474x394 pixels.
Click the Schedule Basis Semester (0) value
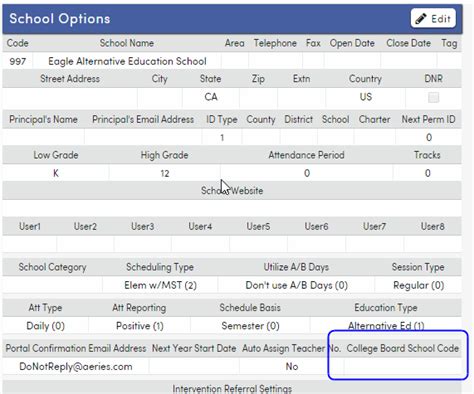[250, 326]
